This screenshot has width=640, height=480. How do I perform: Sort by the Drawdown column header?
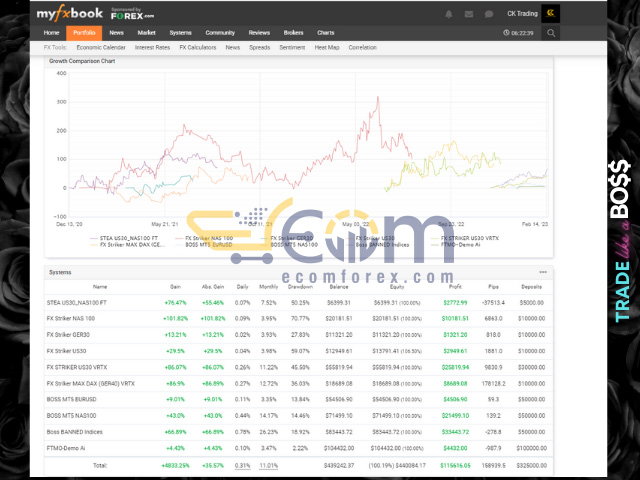pos(300,287)
